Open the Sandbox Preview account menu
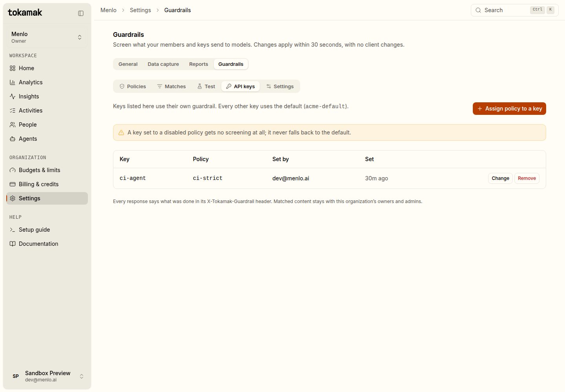The width and height of the screenshot is (565, 392). pos(47,376)
